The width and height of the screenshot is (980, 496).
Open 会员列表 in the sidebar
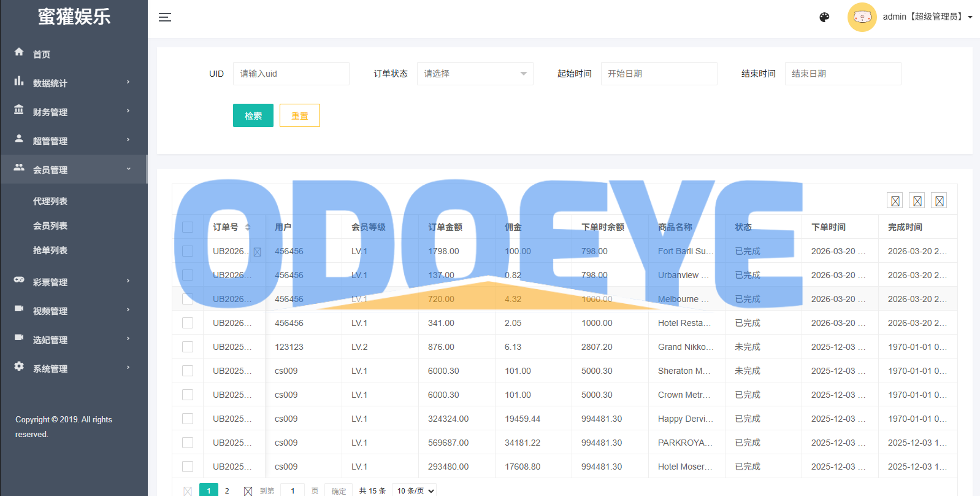tap(50, 226)
